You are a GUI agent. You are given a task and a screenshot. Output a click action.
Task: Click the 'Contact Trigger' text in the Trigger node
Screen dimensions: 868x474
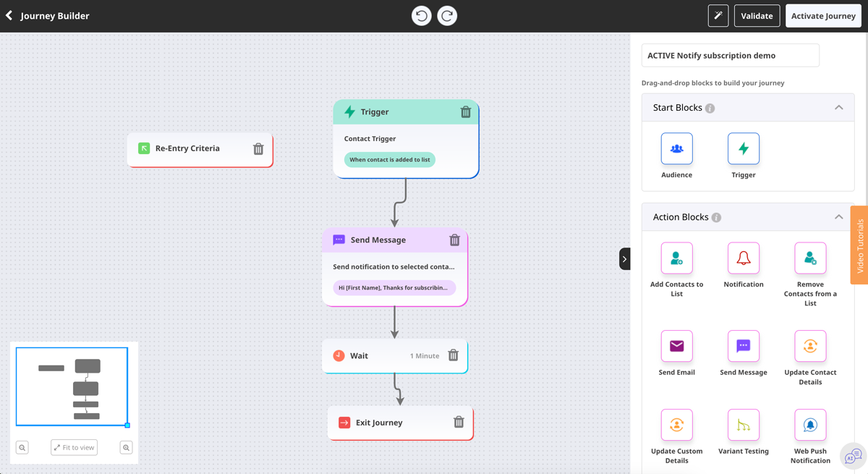[x=370, y=139]
